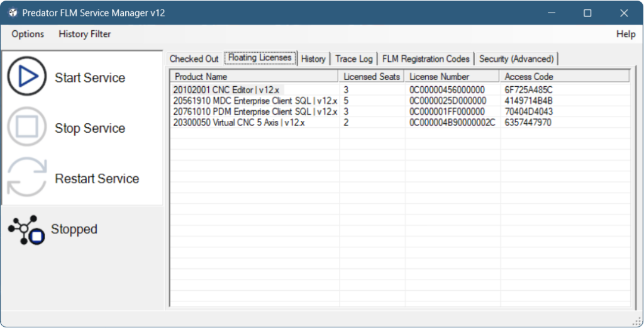Click the Stopped status text
644x328 pixels.
coord(74,229)
